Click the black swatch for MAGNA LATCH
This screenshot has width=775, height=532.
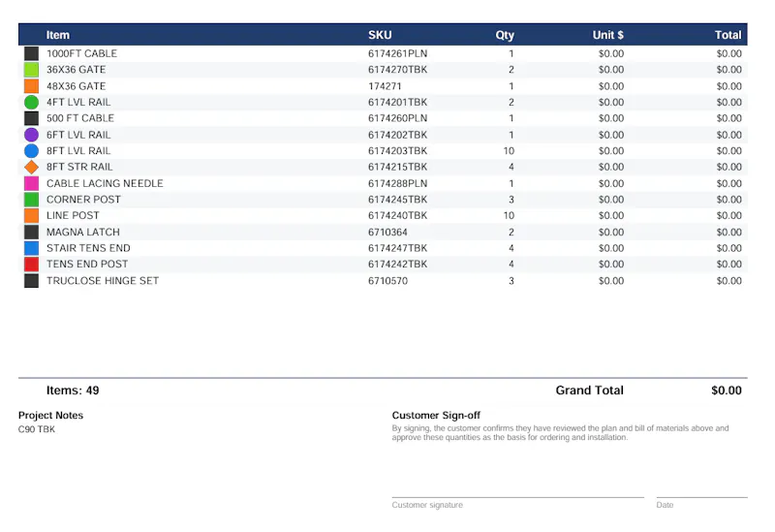[31, 232]
